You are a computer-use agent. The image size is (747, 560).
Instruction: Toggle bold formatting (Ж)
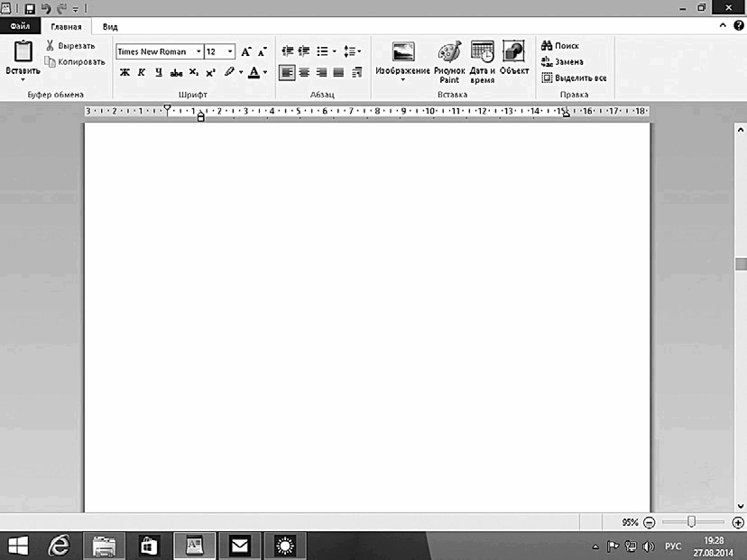point(124,72)
